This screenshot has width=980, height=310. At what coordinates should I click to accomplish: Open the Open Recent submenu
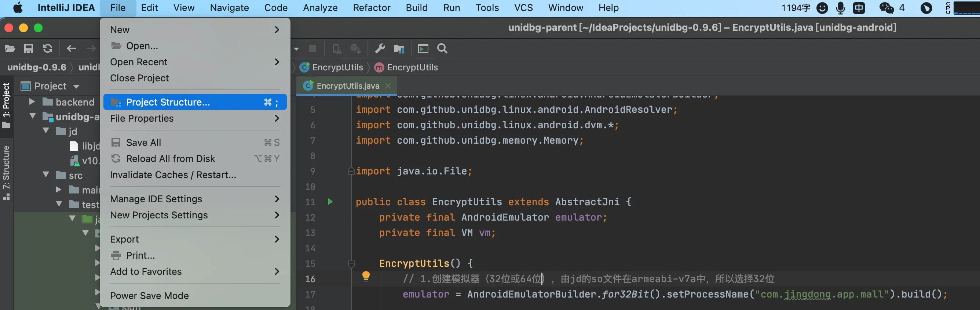point(195,62)
